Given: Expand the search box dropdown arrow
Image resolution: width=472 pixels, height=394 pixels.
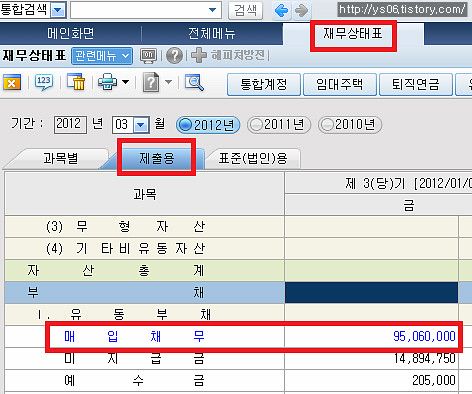Looking at the screenshot, I should (212, 10).
